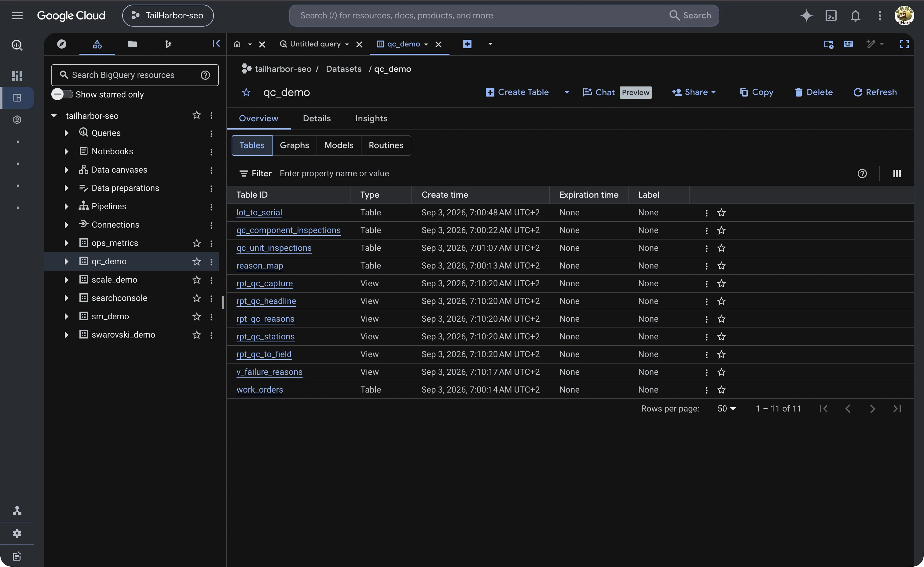Expand the Notebooks node
The image size is (924, 567).
66,152
